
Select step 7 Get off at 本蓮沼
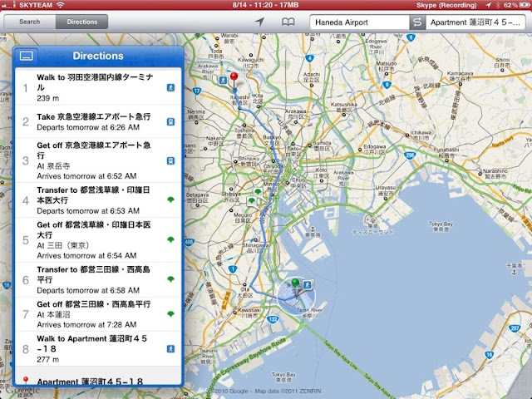tap(98, 314)
